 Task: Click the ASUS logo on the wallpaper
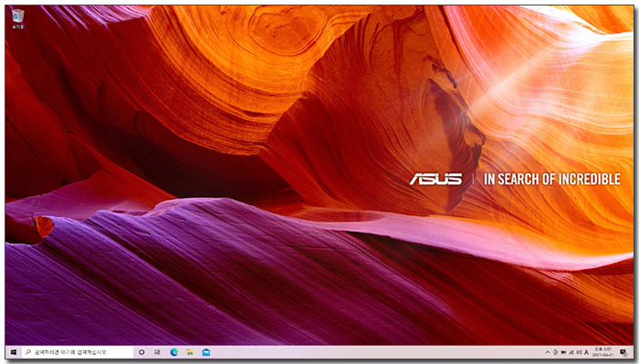435,179
